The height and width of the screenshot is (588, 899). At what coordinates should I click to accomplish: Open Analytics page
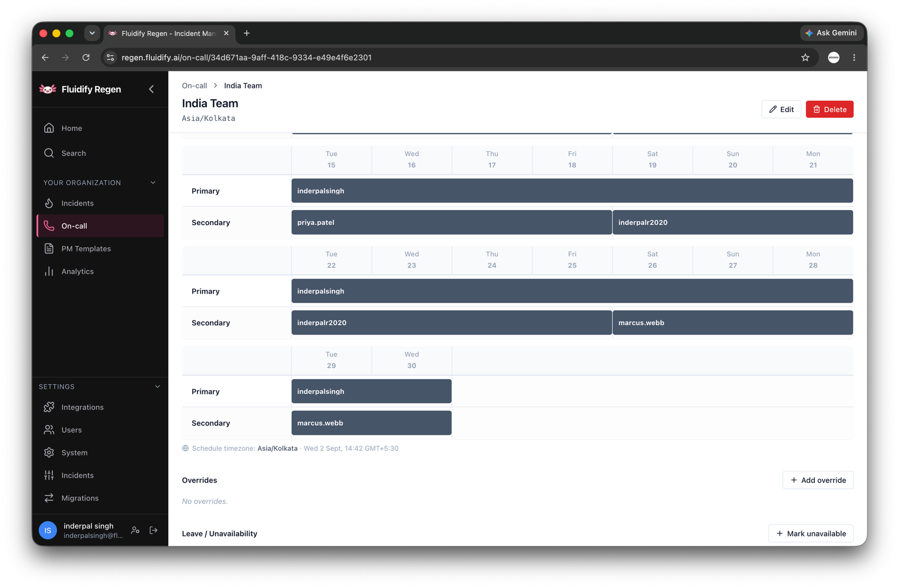100,271
